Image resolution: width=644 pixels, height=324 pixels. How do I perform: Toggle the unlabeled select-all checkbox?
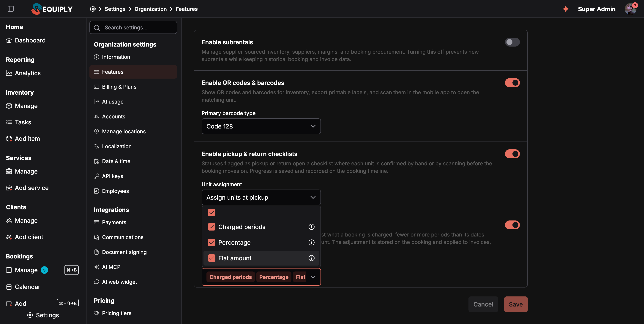[211, 213]
